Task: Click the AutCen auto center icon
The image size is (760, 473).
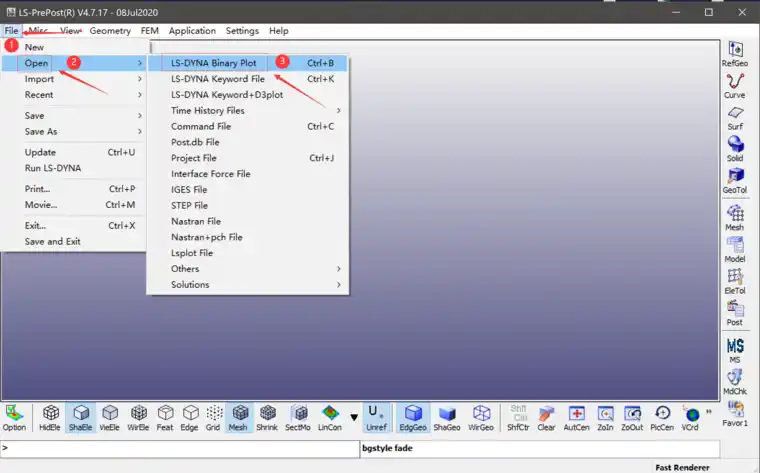Action: click(576, 418)
